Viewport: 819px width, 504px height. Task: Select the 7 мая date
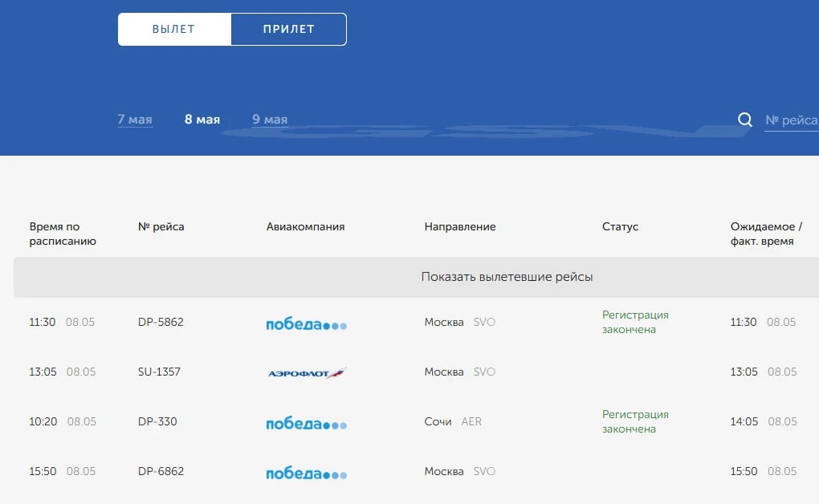[x=135, y=120]
